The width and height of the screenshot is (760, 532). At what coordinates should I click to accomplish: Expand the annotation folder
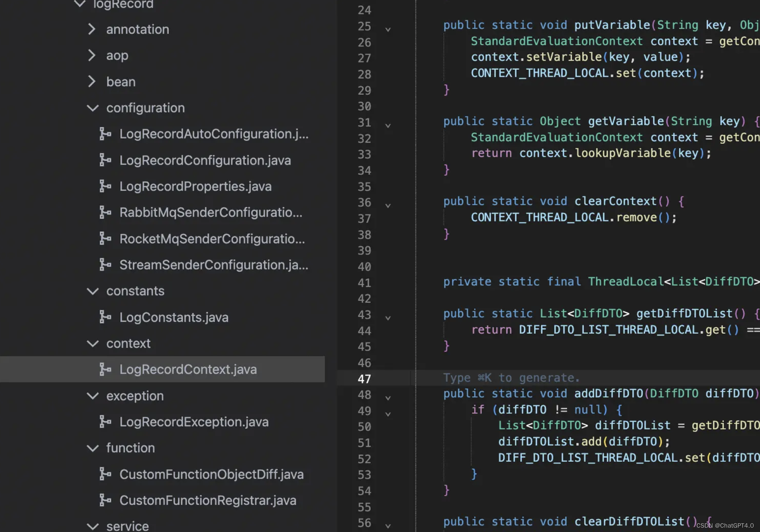(x=91, y=29)
